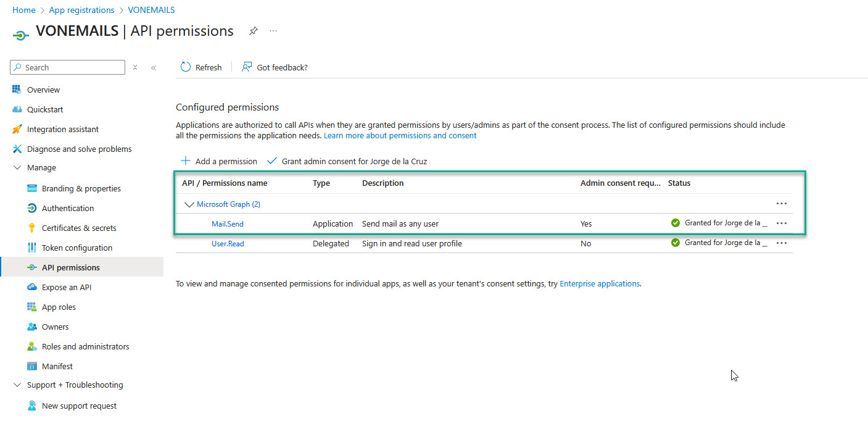Click the Admin consent column header
This screenshot has width=868, height=442.
tap(621, 183)
